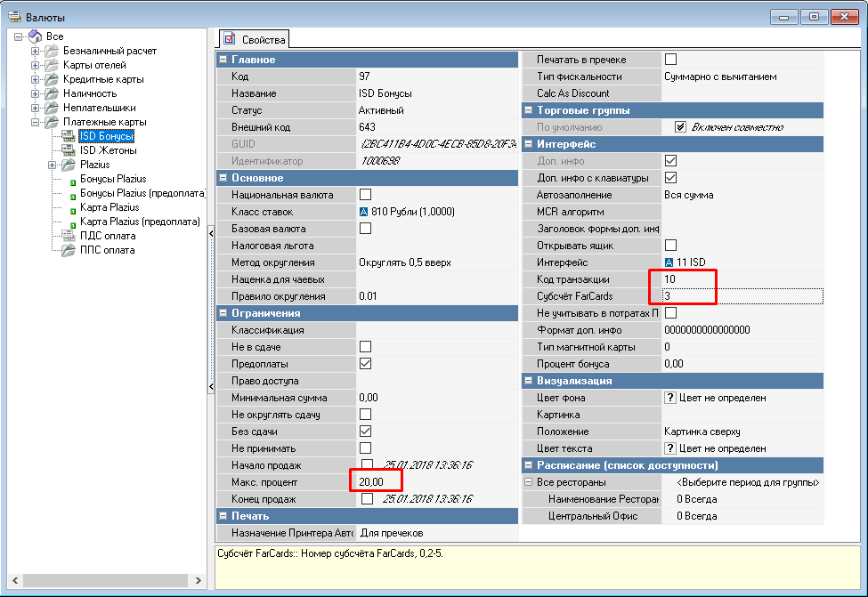The height and width of the screenshot is (597, 868).
Task: Enable the Национальная валюта checkbox
Action: 365,195
